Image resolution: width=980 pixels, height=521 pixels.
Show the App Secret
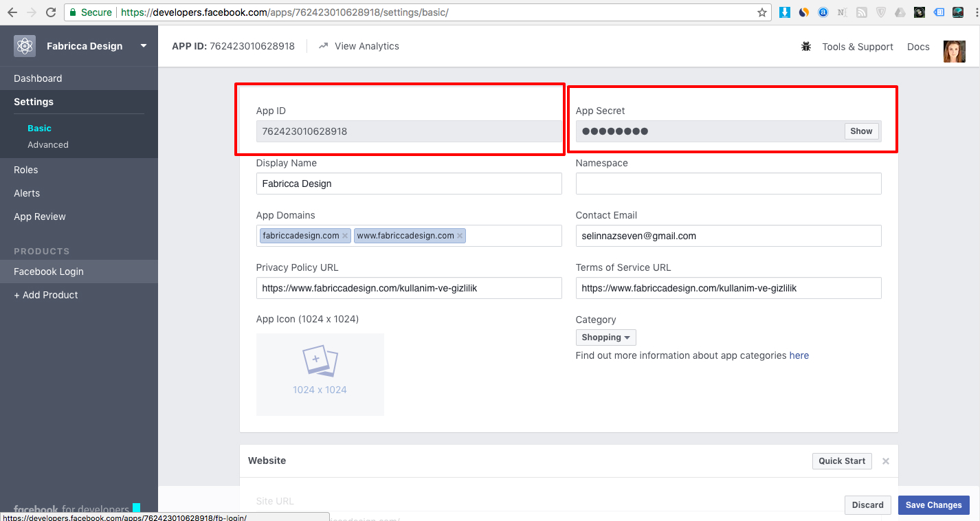point(861,131)
